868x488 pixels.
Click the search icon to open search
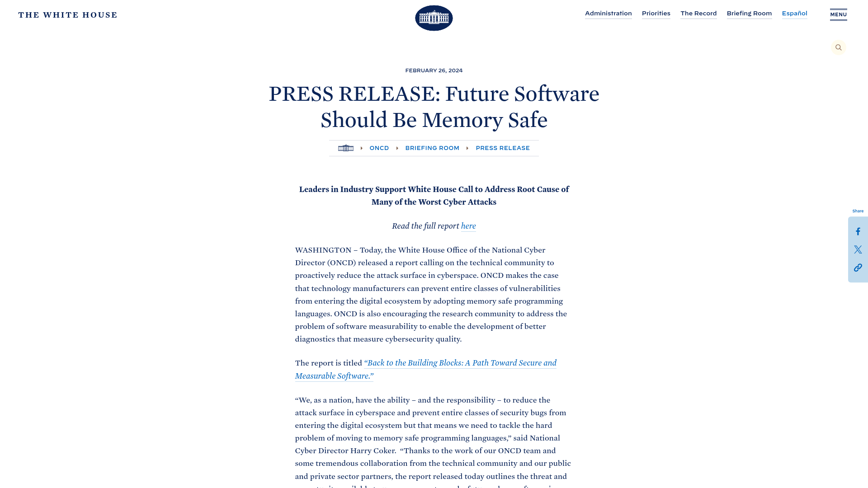click(839, 47)
